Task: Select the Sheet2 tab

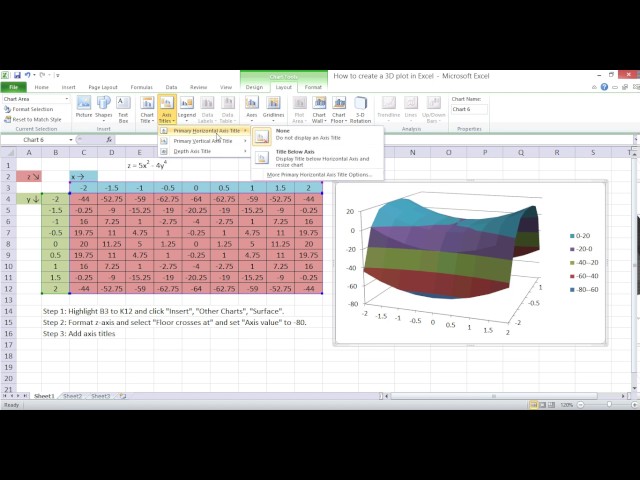Action: pyautogui.click(x=72, y=396)
